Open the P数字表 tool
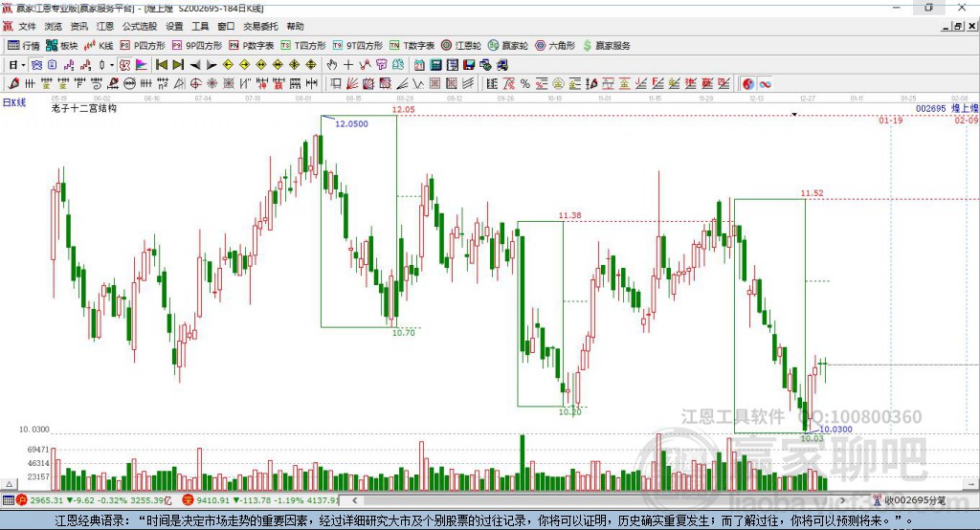 pyautogui.click(x=252, y=45)
